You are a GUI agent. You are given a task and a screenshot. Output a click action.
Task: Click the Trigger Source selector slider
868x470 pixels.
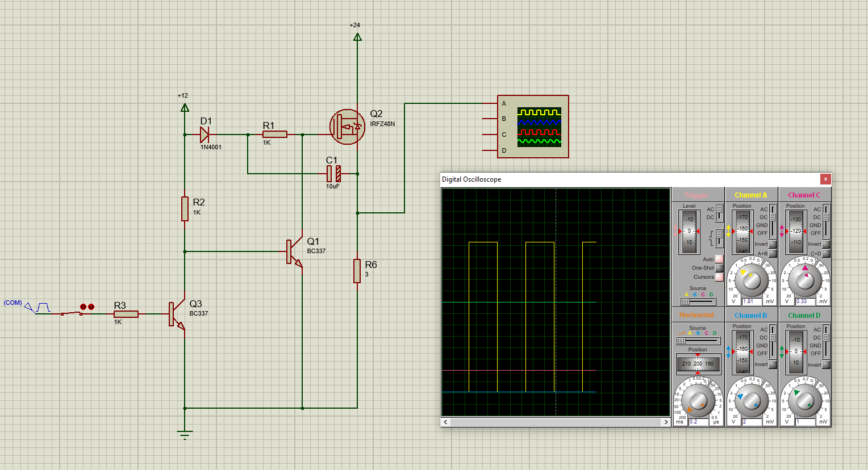click(698, 301)
